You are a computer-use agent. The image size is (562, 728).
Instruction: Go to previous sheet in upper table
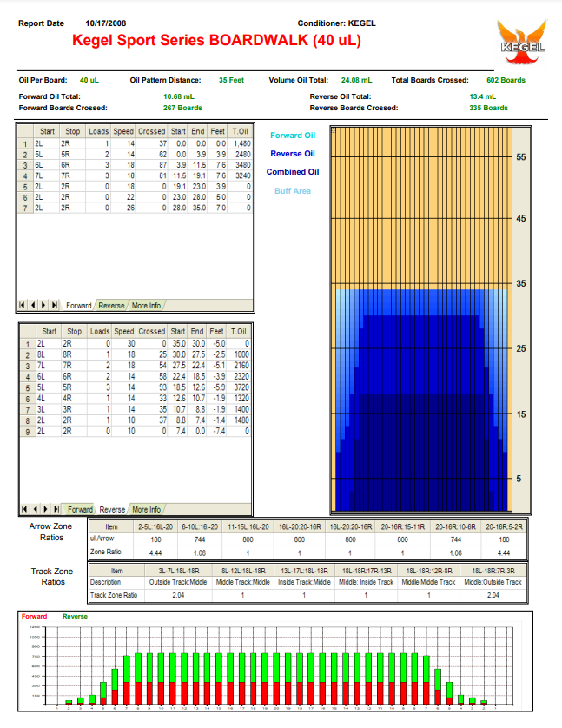[34, 306]
